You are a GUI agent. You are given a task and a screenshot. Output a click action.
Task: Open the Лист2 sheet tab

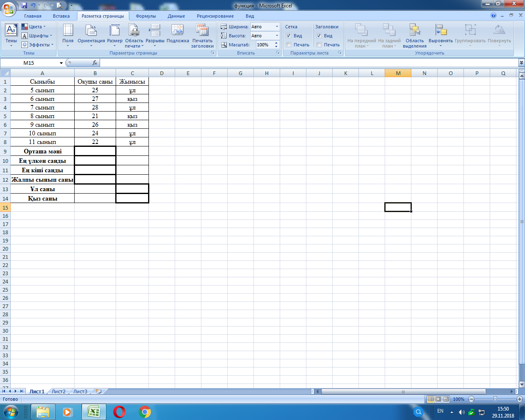pyautogui.click(x=58, y=391)
